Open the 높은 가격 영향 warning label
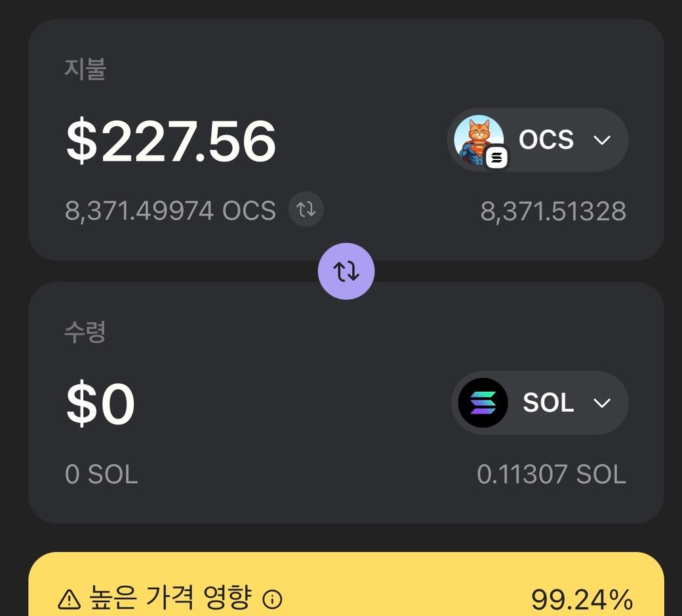The width and height of the screenshot is (682, 616). (170, 598)
